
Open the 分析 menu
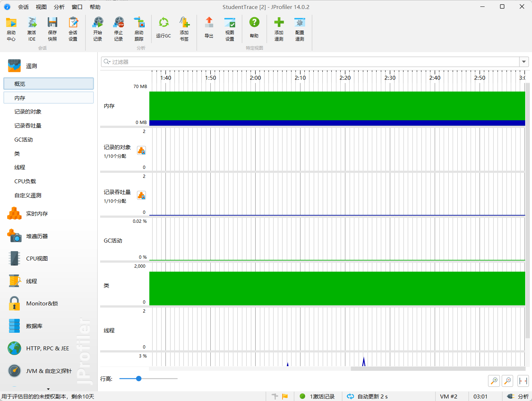pos(59,7)
